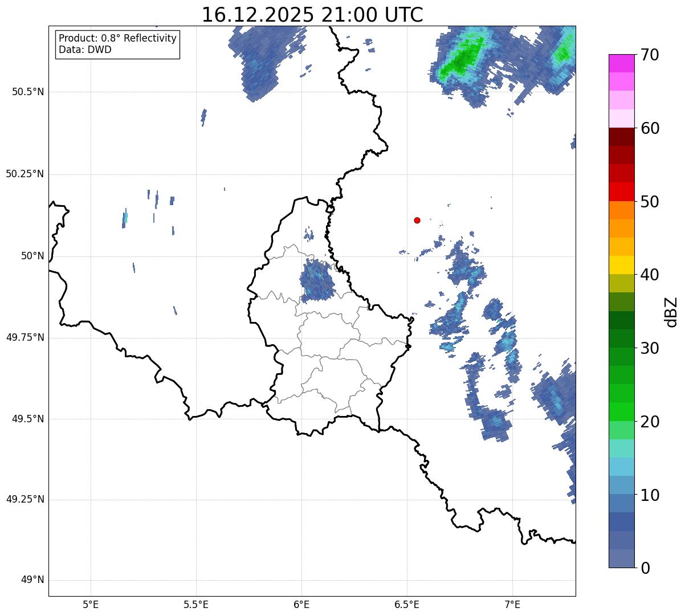Click the colorbar tick value 10
685x616 pixels.
650,495
